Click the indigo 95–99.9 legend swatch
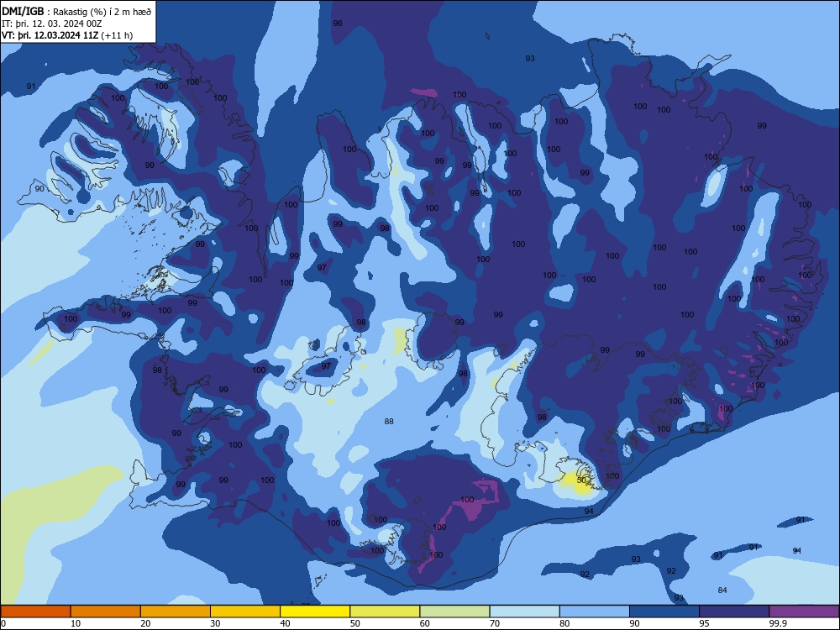The height and width of the screenshot is (630, 840). pos(734,612)
